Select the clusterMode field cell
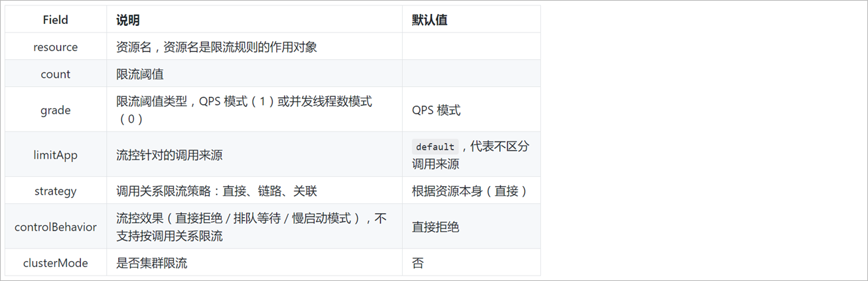 tap(56, 263)
